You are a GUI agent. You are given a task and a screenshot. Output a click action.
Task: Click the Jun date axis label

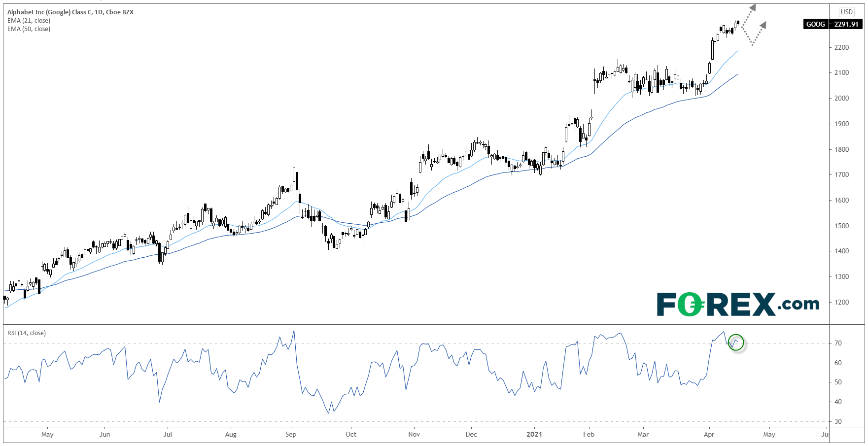pos(104,434)
